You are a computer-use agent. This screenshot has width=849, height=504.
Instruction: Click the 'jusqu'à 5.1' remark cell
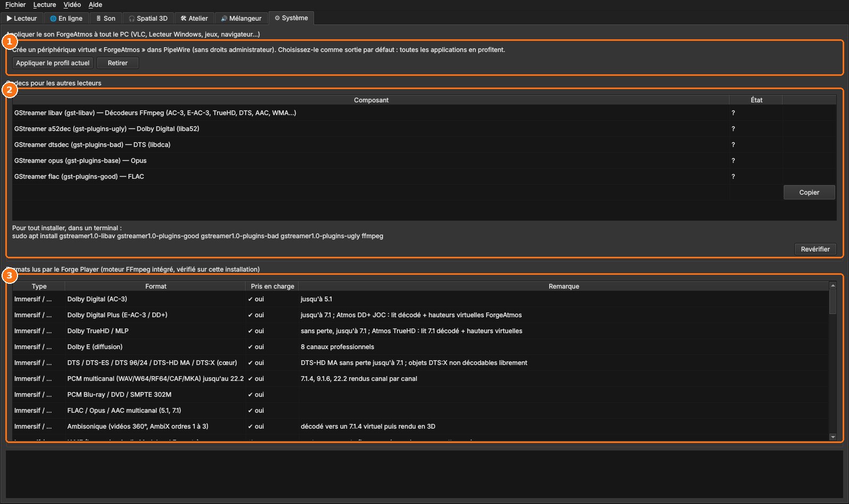coord(564,299)
